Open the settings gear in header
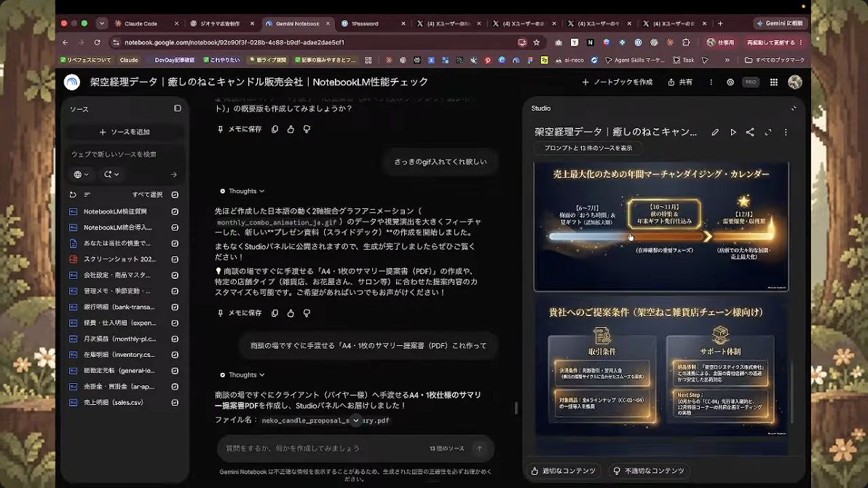Viewport: 868px width, 488px height. click(x=730, y=82)
